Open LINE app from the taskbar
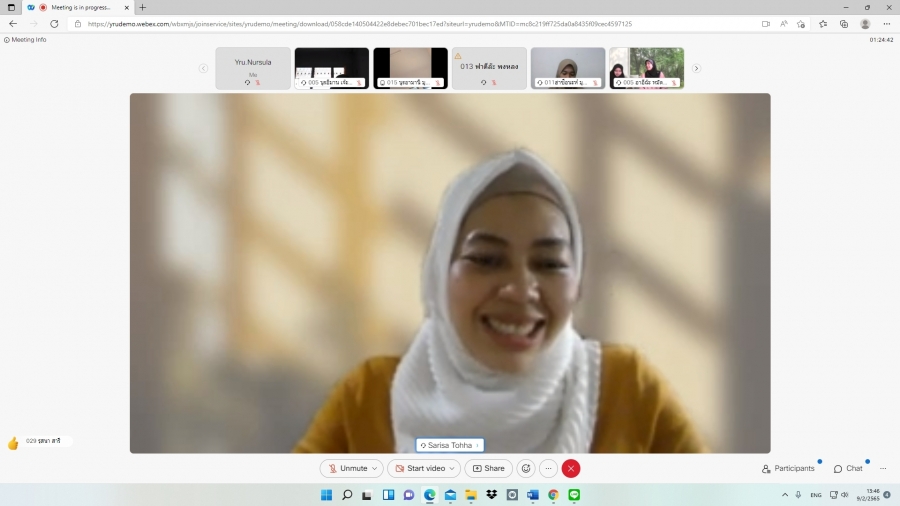The image size is (900, 506). [574, 495]
